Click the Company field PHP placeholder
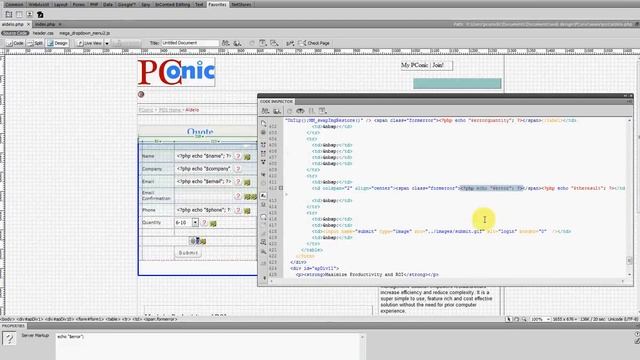 204,169
